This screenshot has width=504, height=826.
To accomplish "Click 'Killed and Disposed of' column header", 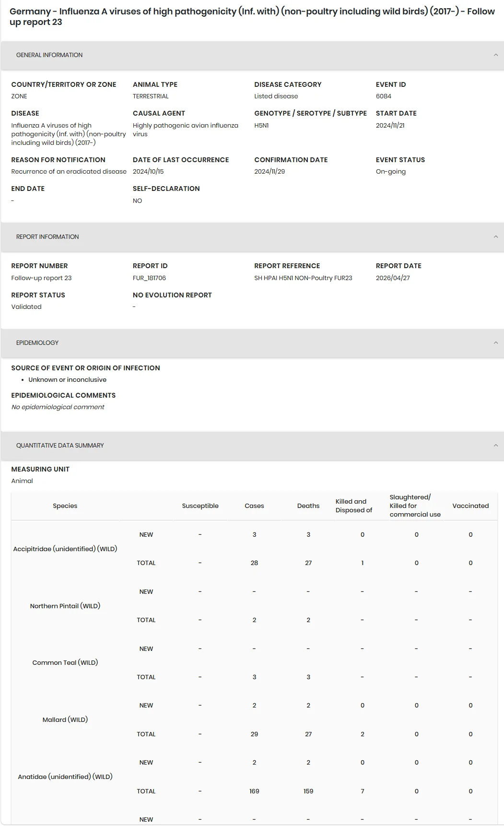I will pos(354,506).
